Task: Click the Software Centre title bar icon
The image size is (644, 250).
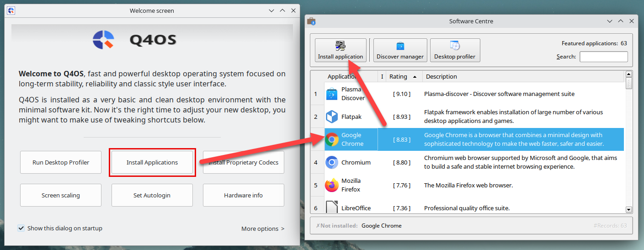Action: pyautogui.click(x=311, y=21)
